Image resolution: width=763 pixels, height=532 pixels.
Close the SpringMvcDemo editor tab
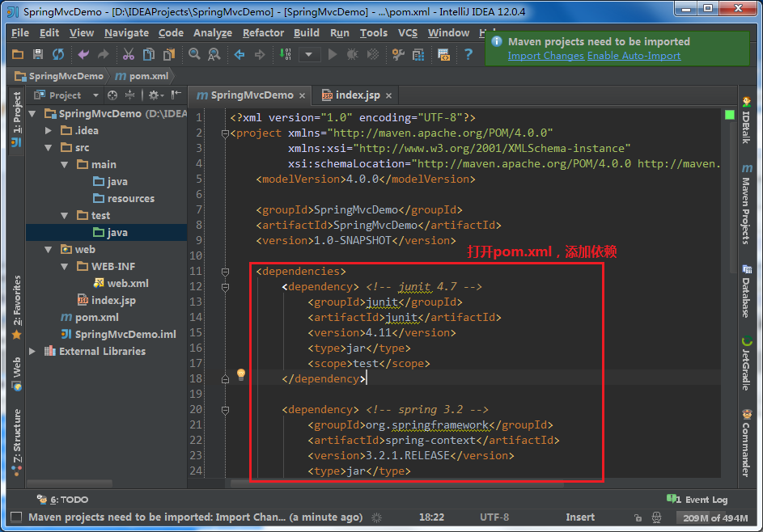[302, 95]
